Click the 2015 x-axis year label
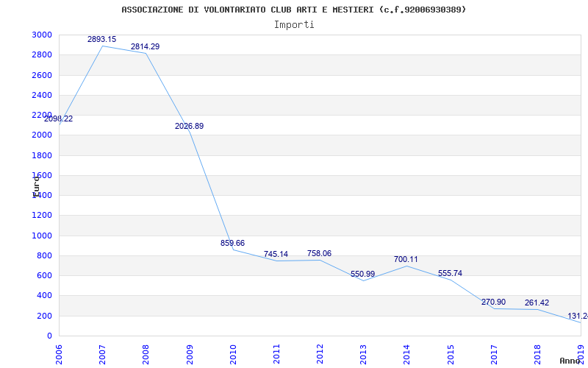Viewport: 588px width, 368px height. click(451, 354)
